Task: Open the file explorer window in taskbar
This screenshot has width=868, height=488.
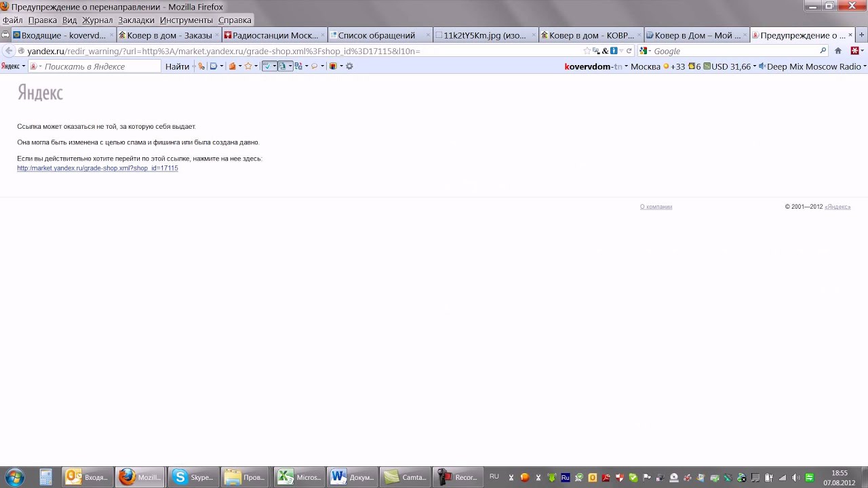Action: (x=245, y=477)
